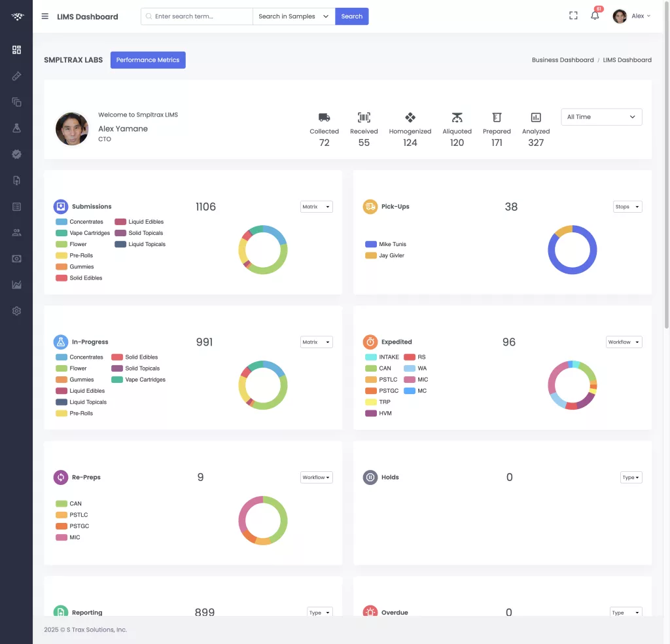The width and height of the screenshot is (670, 644).
Task: Click the Expedited donut chart
Action: [x=572, y=385]
